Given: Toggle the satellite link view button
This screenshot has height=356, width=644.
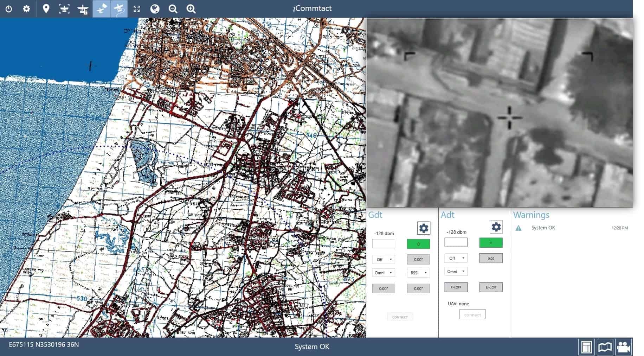Looking at the screenshot, I should pyautogui.click(x=101, y=9).
